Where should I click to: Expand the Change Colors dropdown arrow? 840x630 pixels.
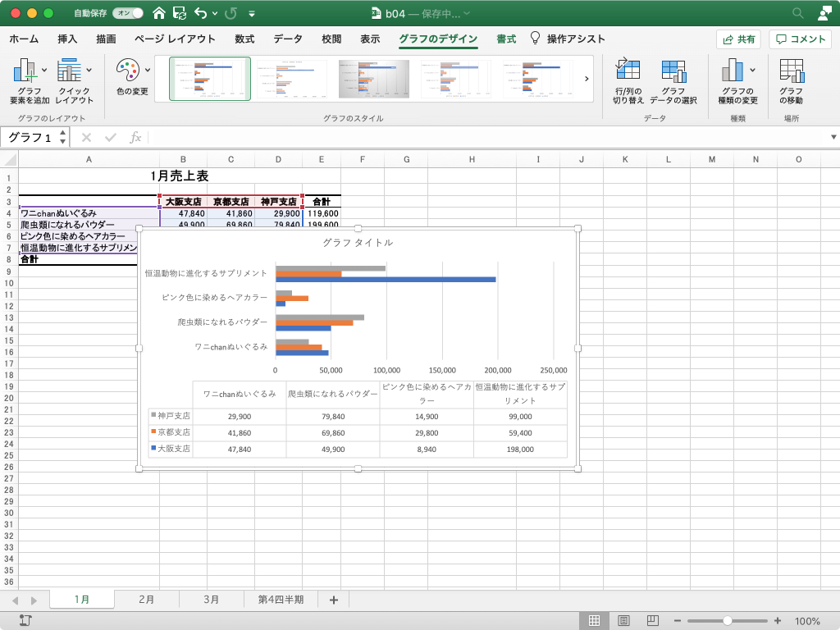tap(148, 71)
